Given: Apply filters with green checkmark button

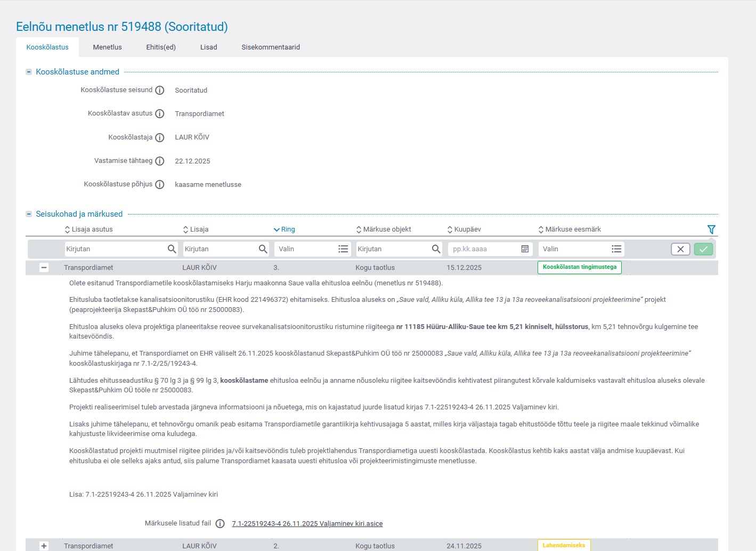Looking at the screenshot, I should pyautogui.click(x=703, y=249).
